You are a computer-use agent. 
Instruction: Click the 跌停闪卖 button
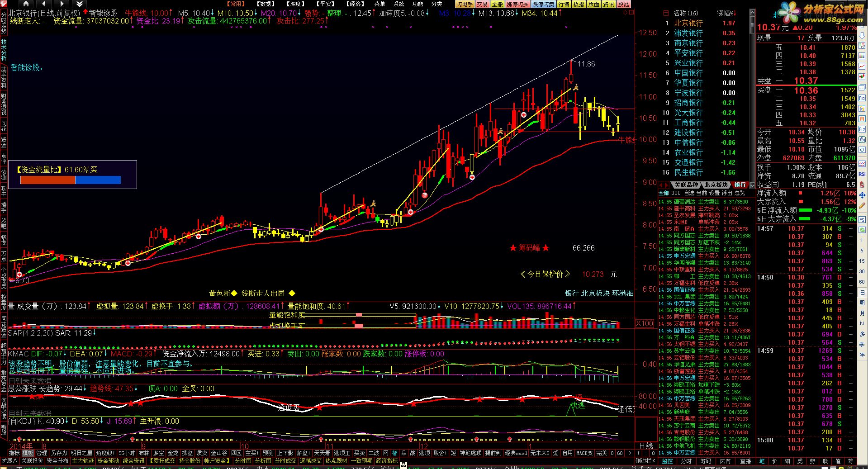tap(543, 4)
